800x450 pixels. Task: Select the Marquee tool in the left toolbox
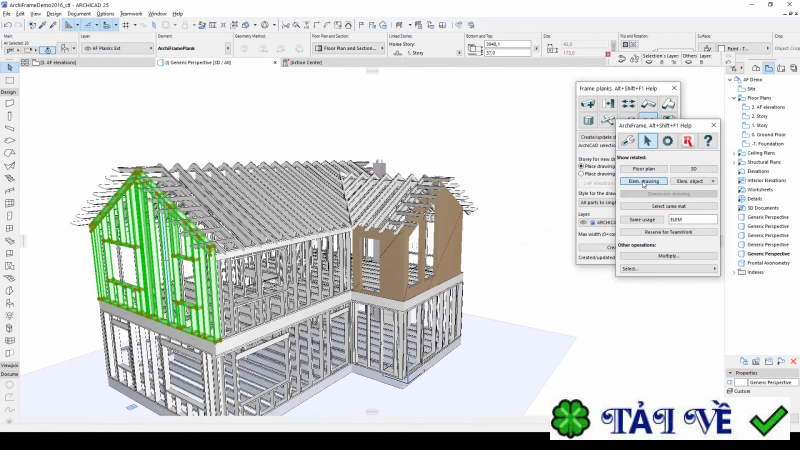click(x=9, y=80)
